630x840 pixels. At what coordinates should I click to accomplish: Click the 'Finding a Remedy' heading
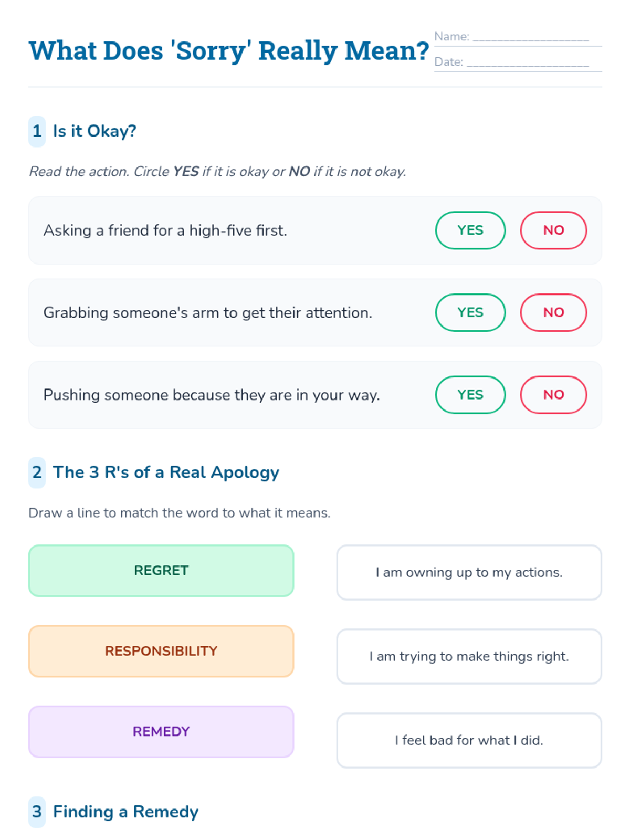(125, 812)
